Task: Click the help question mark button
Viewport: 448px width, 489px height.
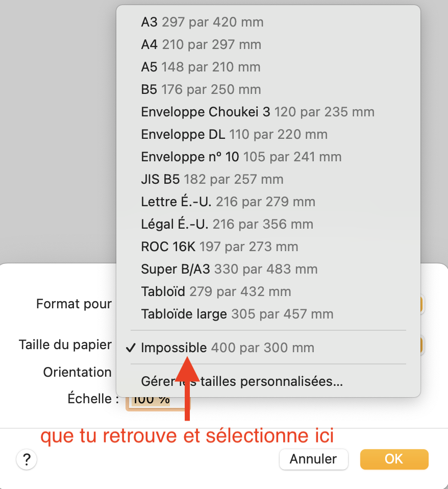Action: (27, 459)
